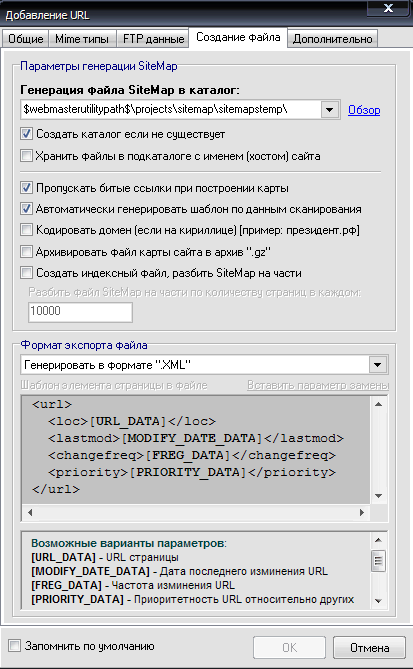413x669 pixels.
Task: Click the Отмена button
Action: [369, 648]
